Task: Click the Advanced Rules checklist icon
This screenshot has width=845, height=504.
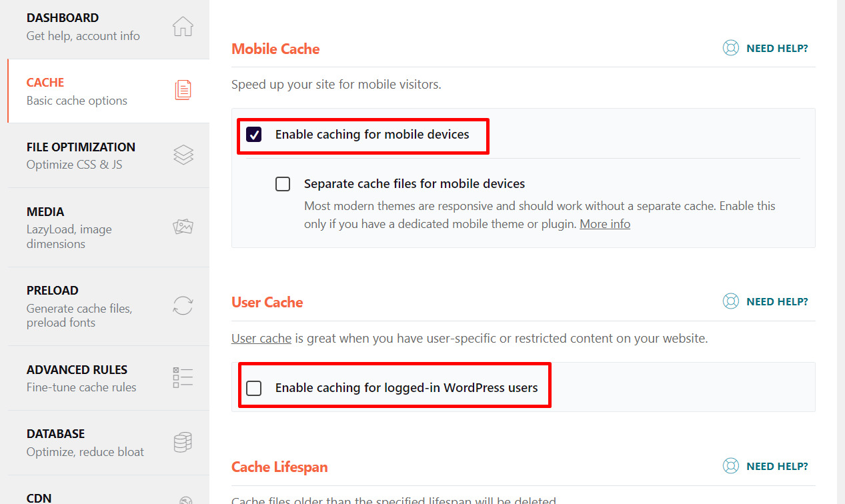Action: (183, 377)
